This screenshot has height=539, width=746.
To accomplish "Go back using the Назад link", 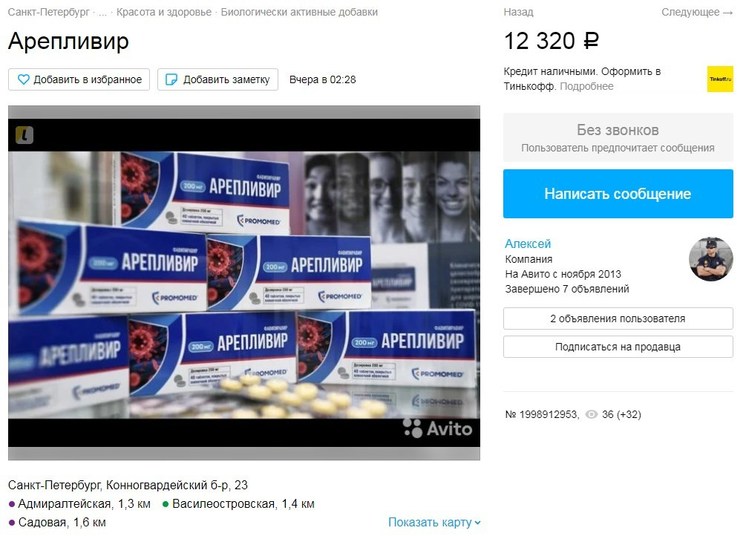I will 518,12.
